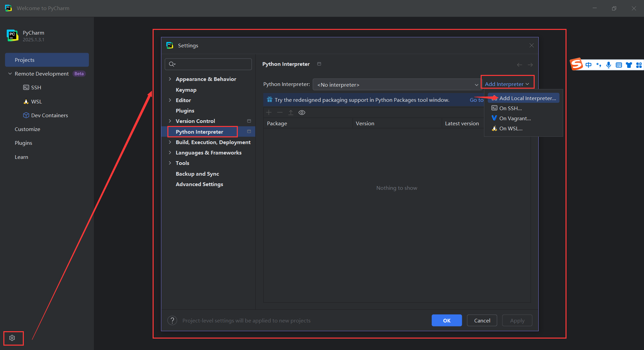Click the OK button
644x350 pixels.
[447, 320]
